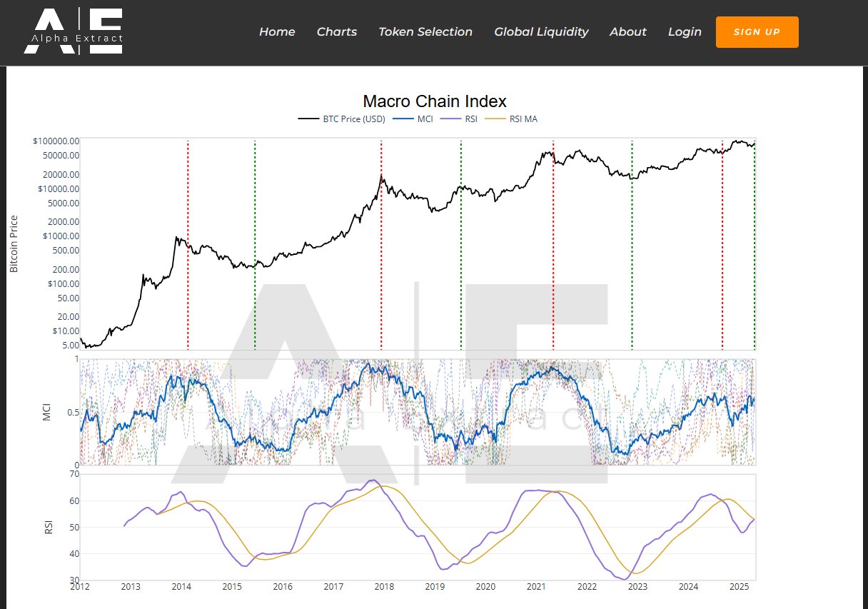
Task: Open the About page
Action: coord(628,31)
